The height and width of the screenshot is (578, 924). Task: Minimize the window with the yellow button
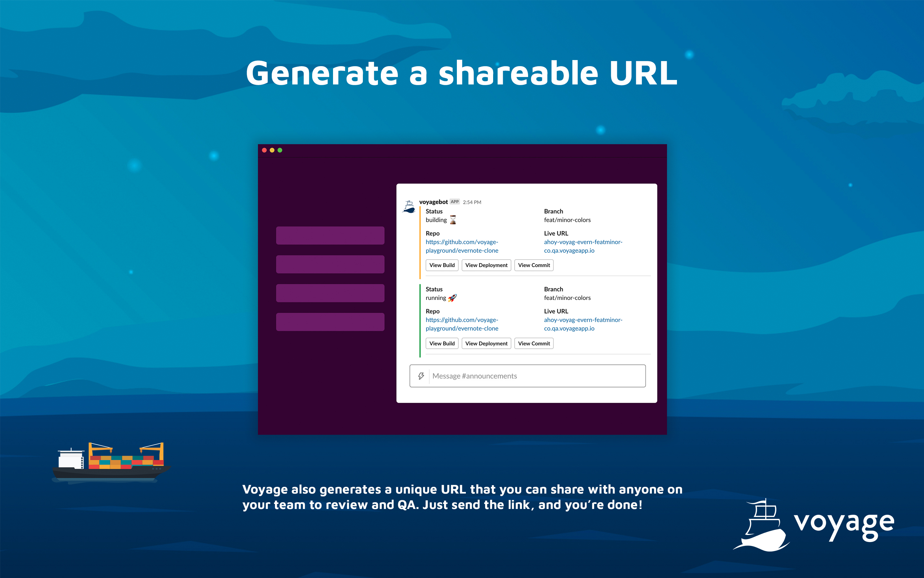pyautogui.click(x=272, y=150)
